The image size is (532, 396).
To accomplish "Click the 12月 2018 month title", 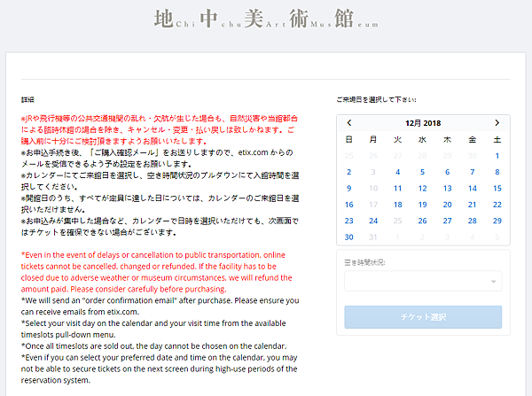I will pyautogui.click(x=423, y=123).
